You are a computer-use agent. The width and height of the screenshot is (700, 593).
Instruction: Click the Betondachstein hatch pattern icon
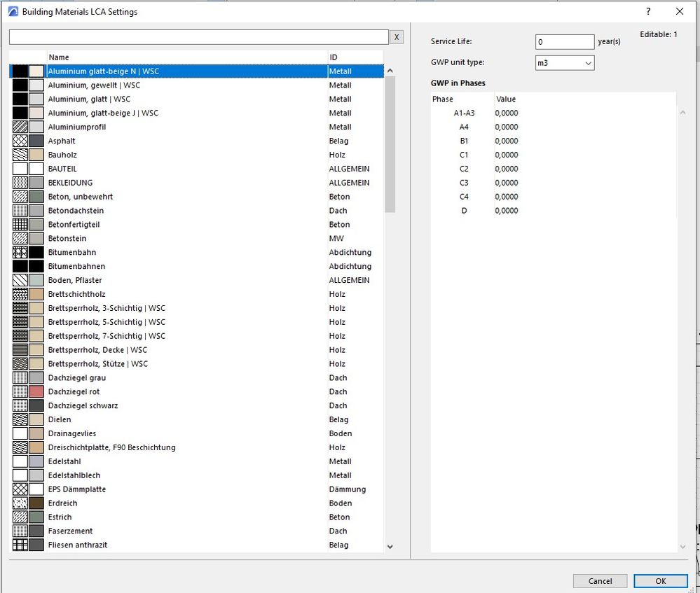[x=20, y=211]
